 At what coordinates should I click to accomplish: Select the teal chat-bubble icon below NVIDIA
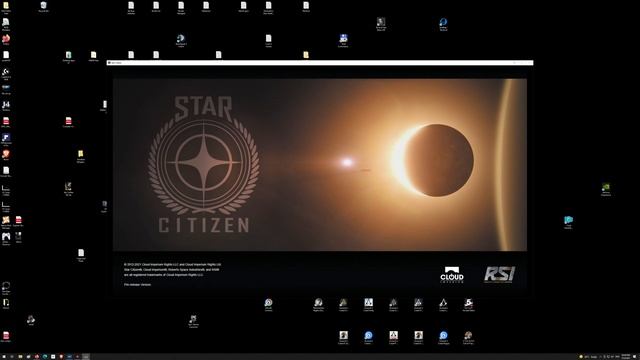click(x=568, y=222)
